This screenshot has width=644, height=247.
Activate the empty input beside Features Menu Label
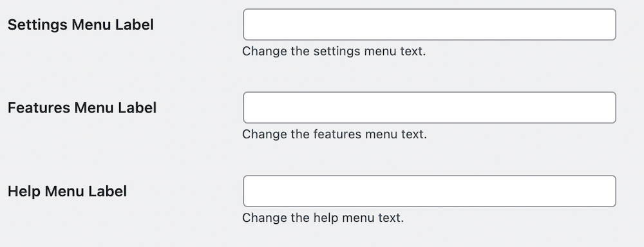(x=430, y=107)
